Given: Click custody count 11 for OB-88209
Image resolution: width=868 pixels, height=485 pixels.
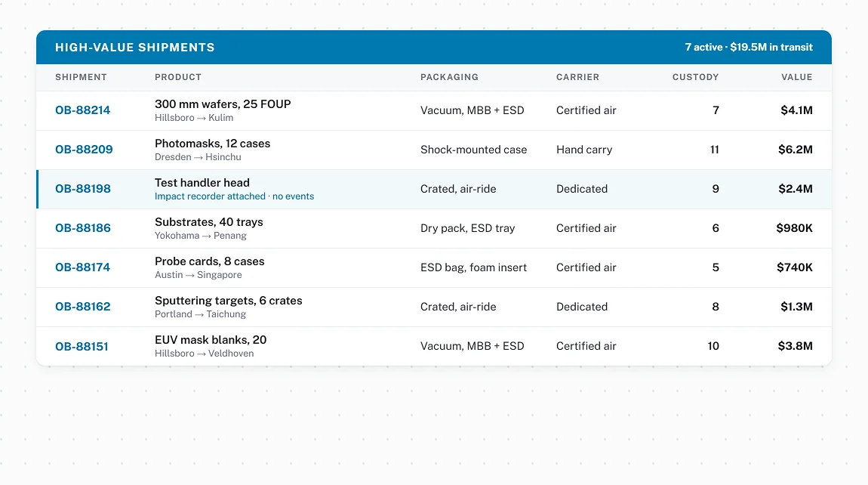Looking at the screenshot, I should [715, 150].
